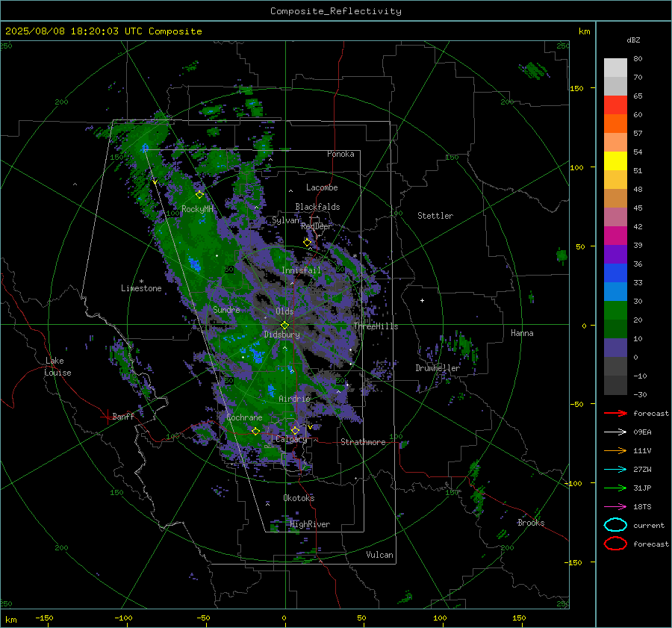Click the HighRiver city label
Image resolution: width=672 pixels, height=628 pixels.
[x=310, y=524]
